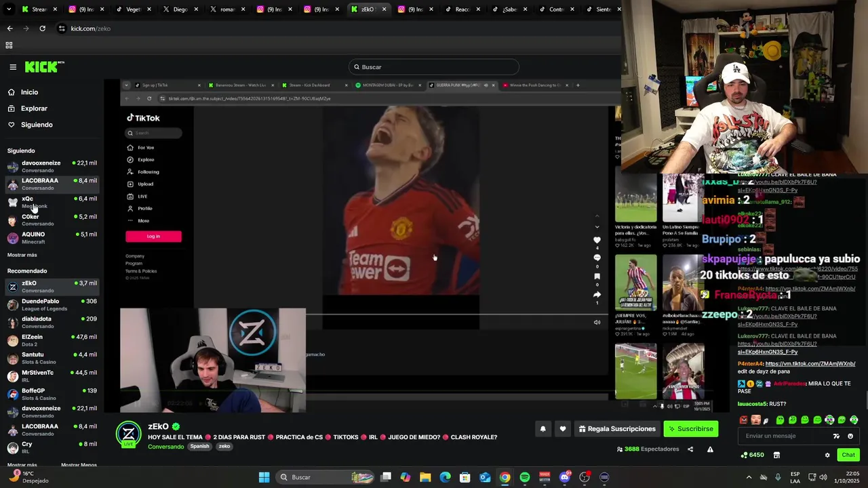Open Microsoft Edge from the taskbar
The width and height of the screenshot is (868, 488).
(x=445, y=477)
